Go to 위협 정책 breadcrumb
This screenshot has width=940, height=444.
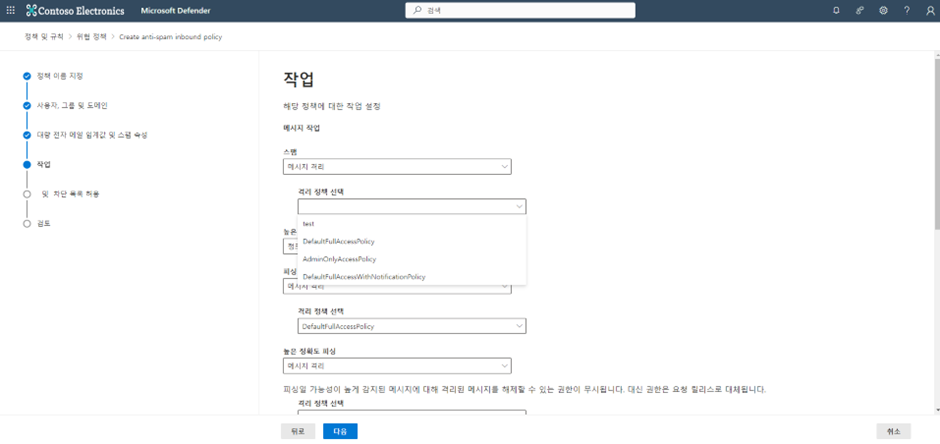92,37
